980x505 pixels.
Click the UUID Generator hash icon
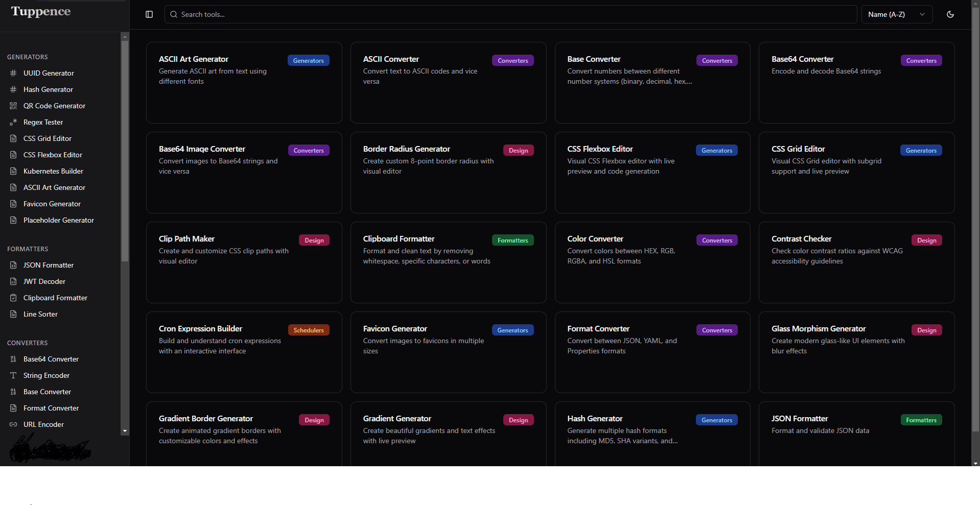point(13,73)
